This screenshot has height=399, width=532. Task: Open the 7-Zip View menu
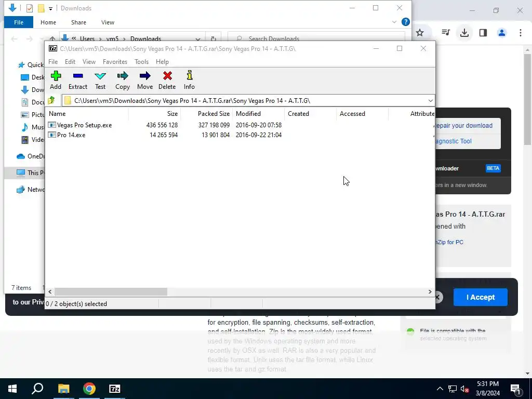(x=89, y=62)
